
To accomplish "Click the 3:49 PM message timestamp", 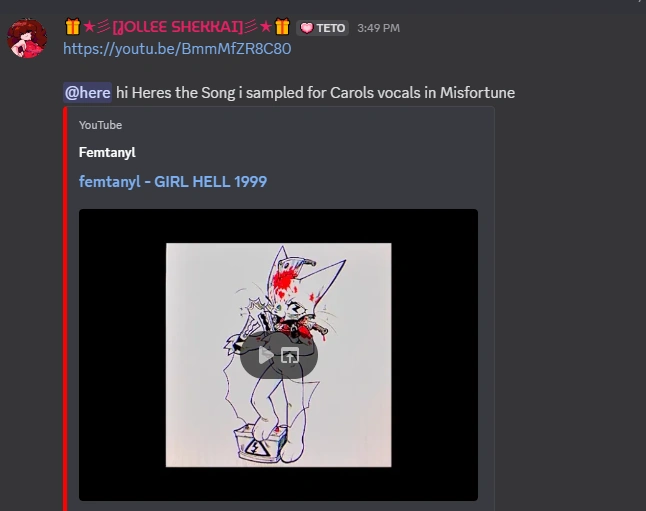I will tap(378, 28).
